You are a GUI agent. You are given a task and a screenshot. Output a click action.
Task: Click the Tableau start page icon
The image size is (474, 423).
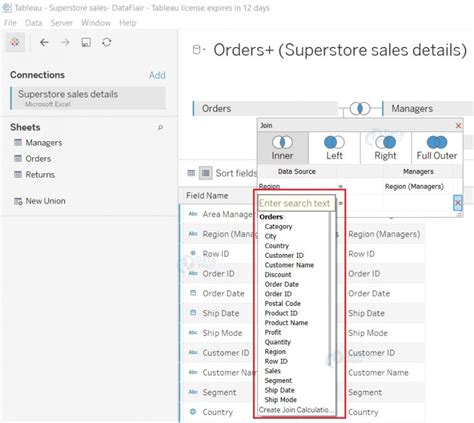coord(15,42)
